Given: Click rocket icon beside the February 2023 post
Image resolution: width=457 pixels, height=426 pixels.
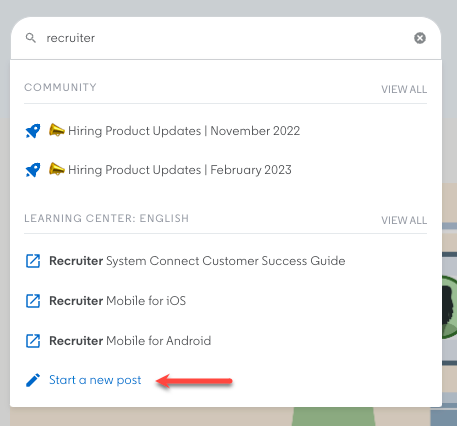Looking at the screenshot, I should [33, 170].
